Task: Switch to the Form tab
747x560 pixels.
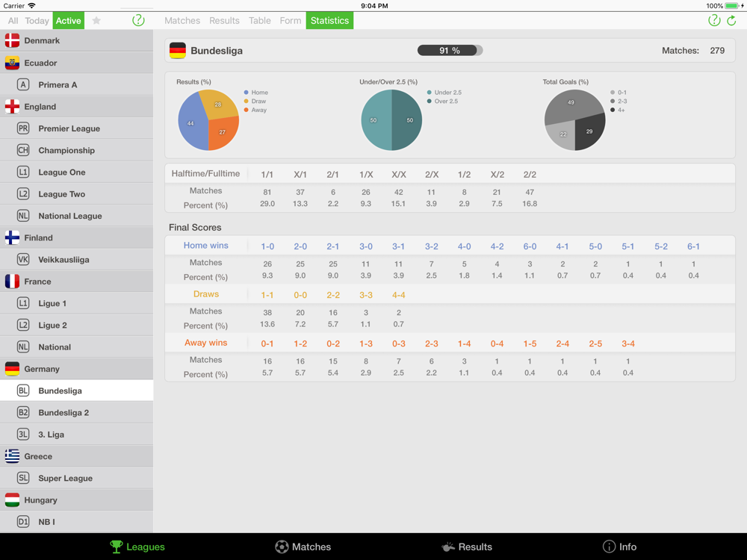Action: pyautogui.click(x=291, y=20)
